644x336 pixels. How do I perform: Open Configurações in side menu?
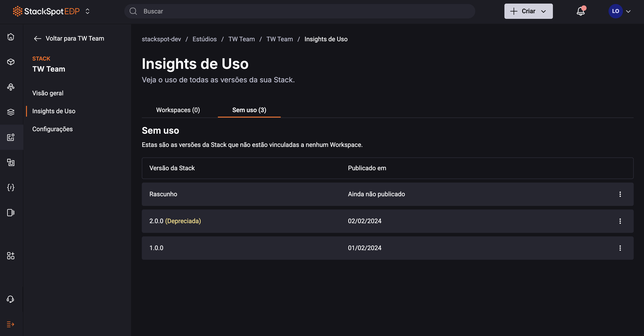click(x=53, y=129)
